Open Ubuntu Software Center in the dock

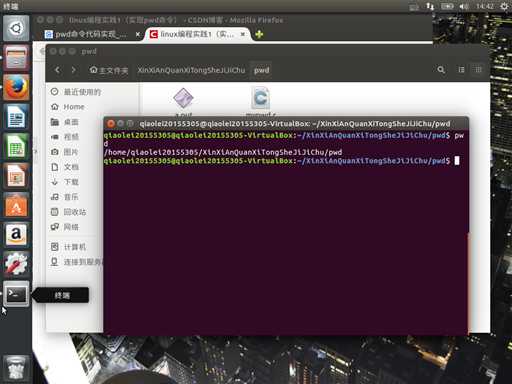pyautogui.click(x=16, y=205)
